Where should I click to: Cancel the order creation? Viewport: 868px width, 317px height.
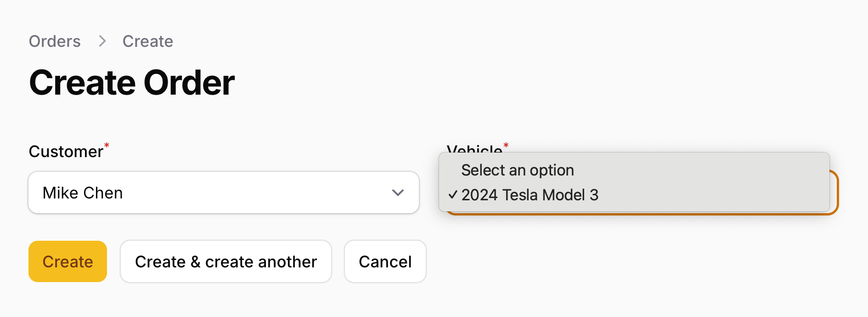coord(385,261)
